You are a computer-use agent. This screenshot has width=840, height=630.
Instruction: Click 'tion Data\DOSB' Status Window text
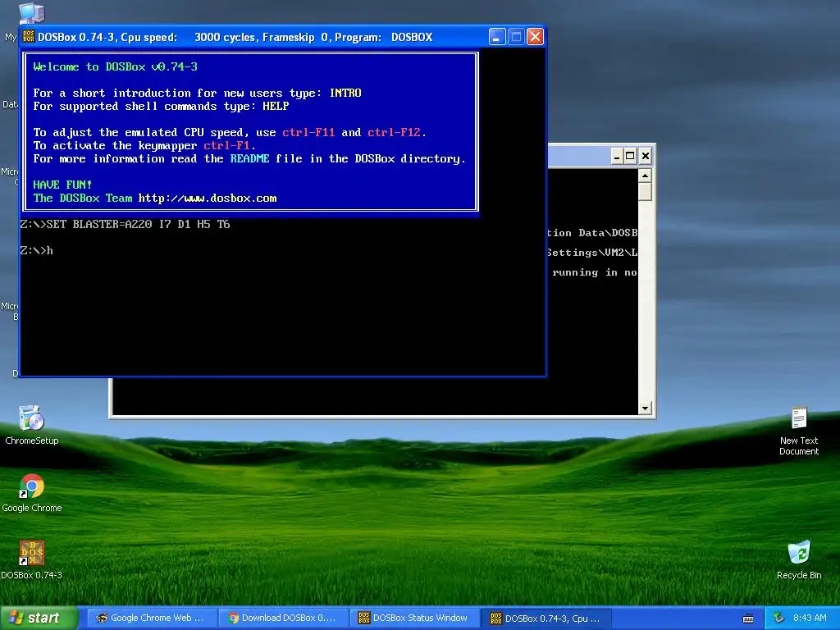click(592, 232)
